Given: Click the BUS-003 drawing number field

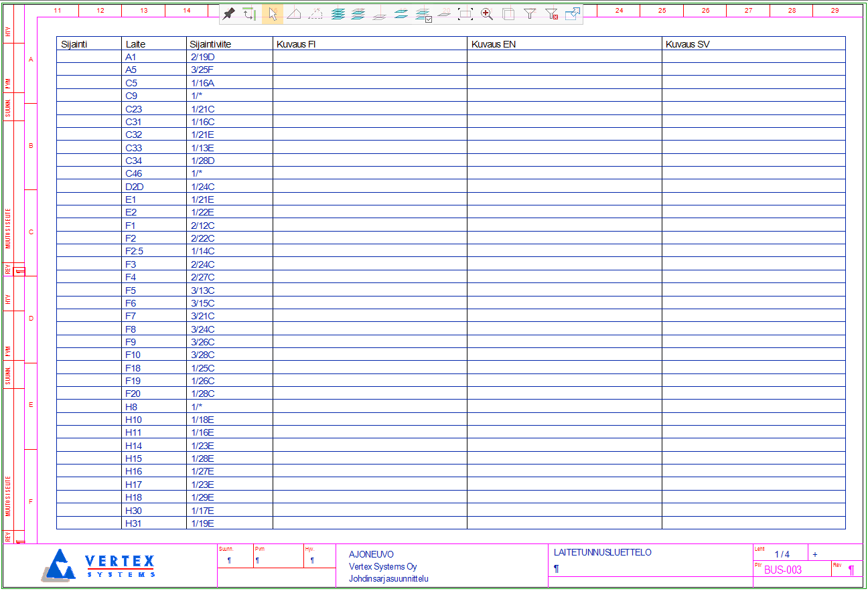Looking at the screenshot, I should (x=783, y=570).
